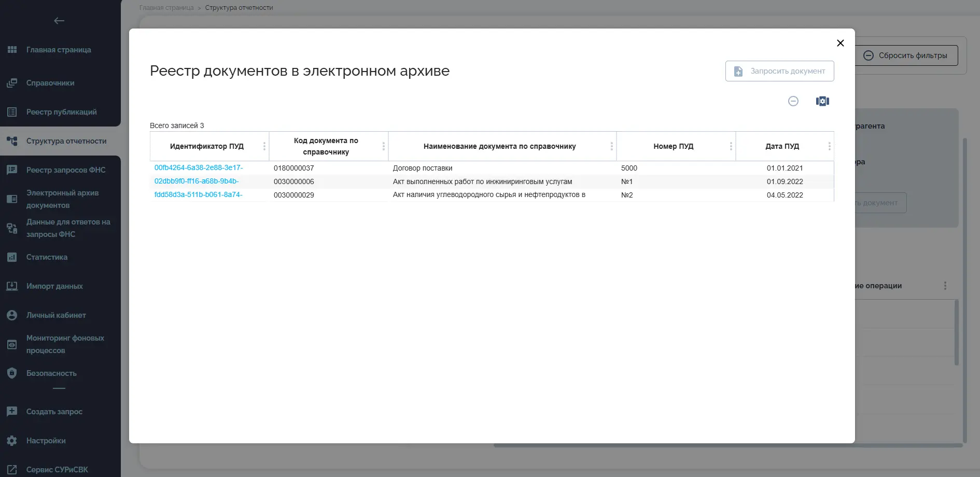This screenshot has height=477, width=980.
Task: Open document link fdd58d3a-511b-b061-8a74-
Action: coord(198,194)
